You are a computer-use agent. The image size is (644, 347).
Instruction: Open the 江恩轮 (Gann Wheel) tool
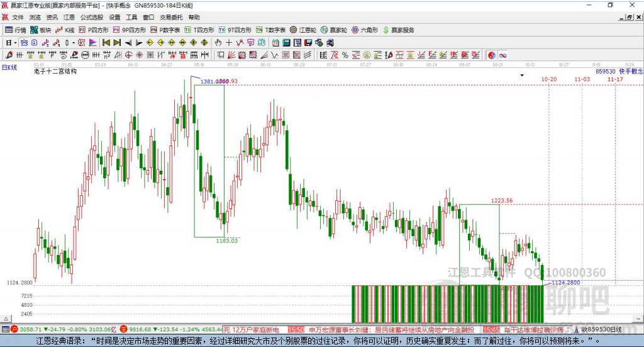coord(306,30)
